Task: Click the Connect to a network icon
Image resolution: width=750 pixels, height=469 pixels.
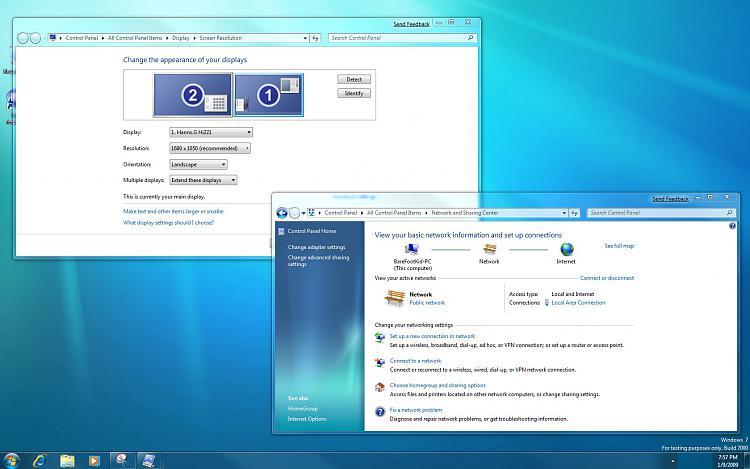Action: pyautogui.click(x=380, y=362)
